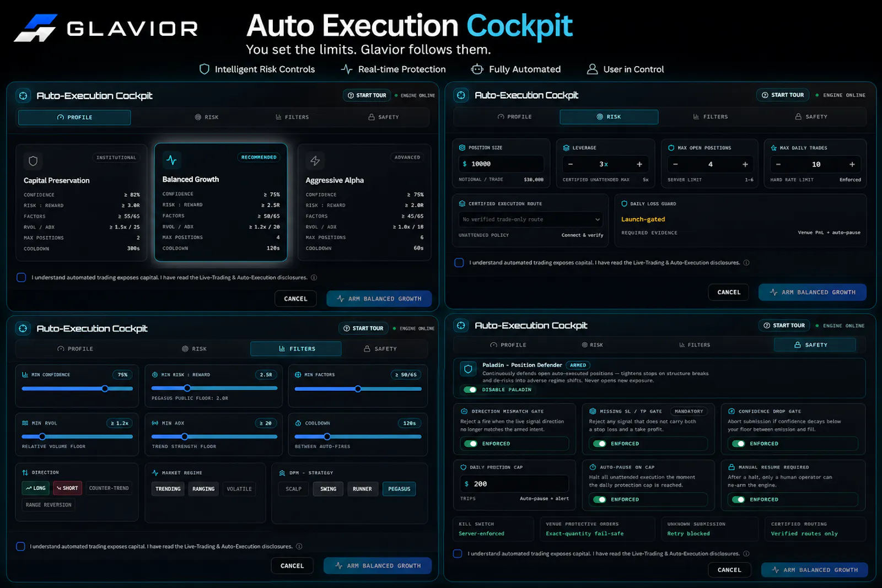Click the Min Factors slider handle
This screenshot has width=882, height=588.
click(358, 389)
